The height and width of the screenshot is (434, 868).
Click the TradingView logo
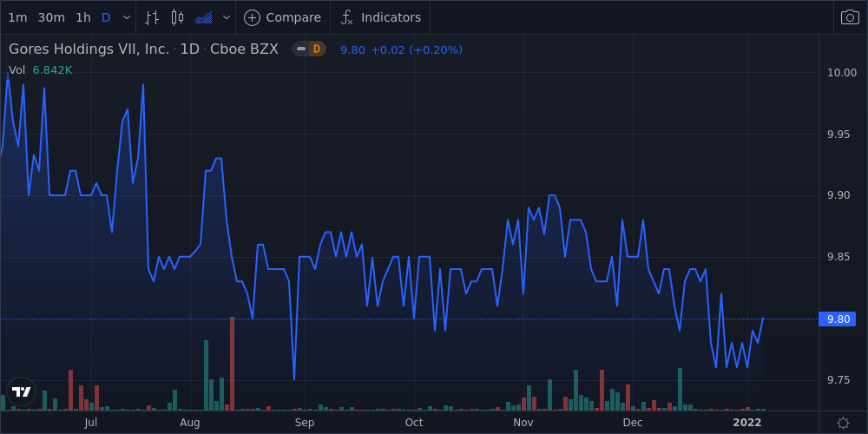[22, 392]
